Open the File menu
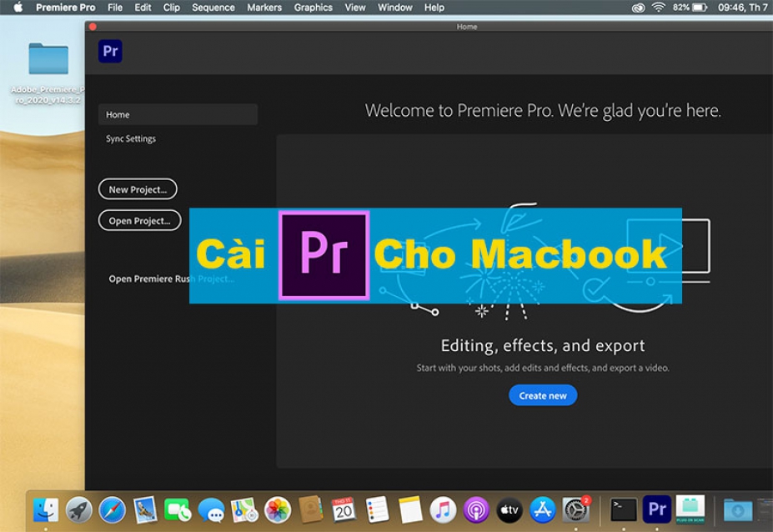Screen dimensions: 773x532 [x=115, y=8]
